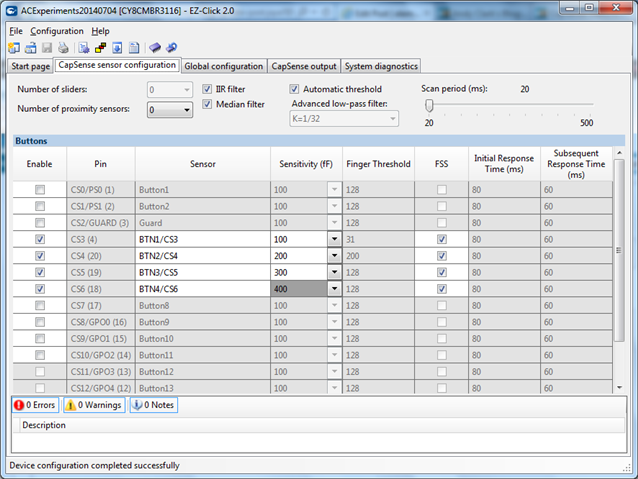Click the BTN2/CS4 sensor name field
Screen dimensions: 638x479
(x=202, y=256)
